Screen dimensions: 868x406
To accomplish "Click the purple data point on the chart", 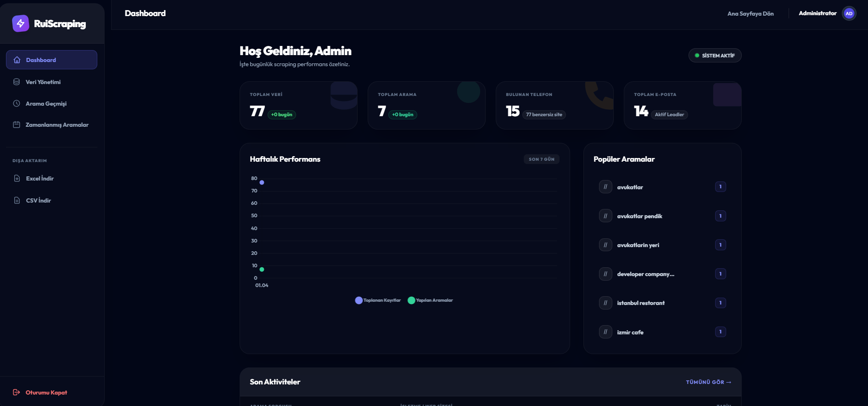I will click(x=262, y=182).
